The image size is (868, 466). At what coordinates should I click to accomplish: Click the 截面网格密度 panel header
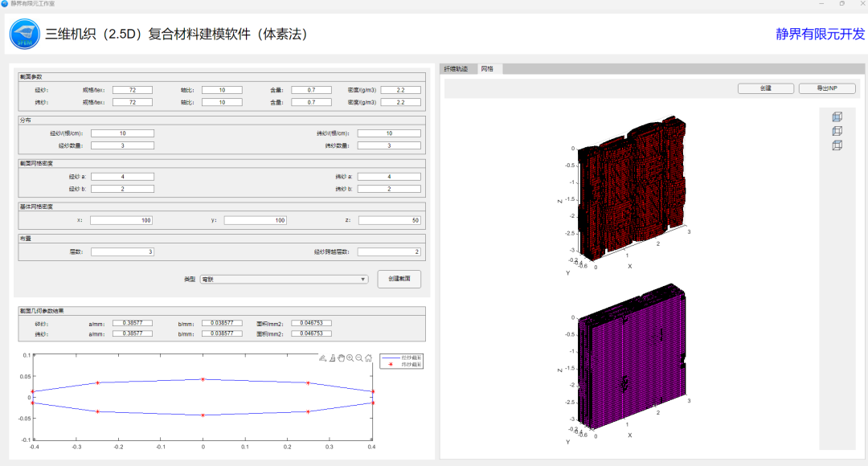click(36, 163)
